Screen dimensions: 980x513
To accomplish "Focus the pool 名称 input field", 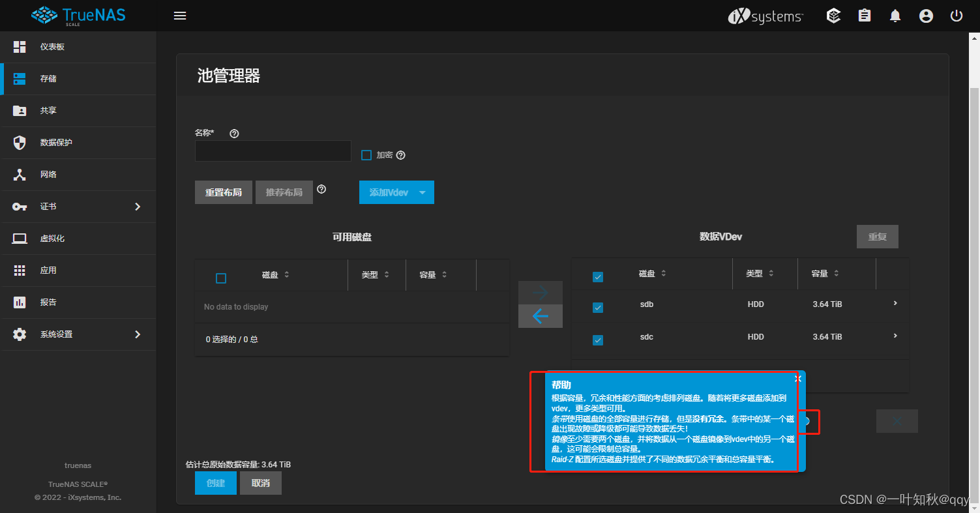I will (x=273, y=151).
